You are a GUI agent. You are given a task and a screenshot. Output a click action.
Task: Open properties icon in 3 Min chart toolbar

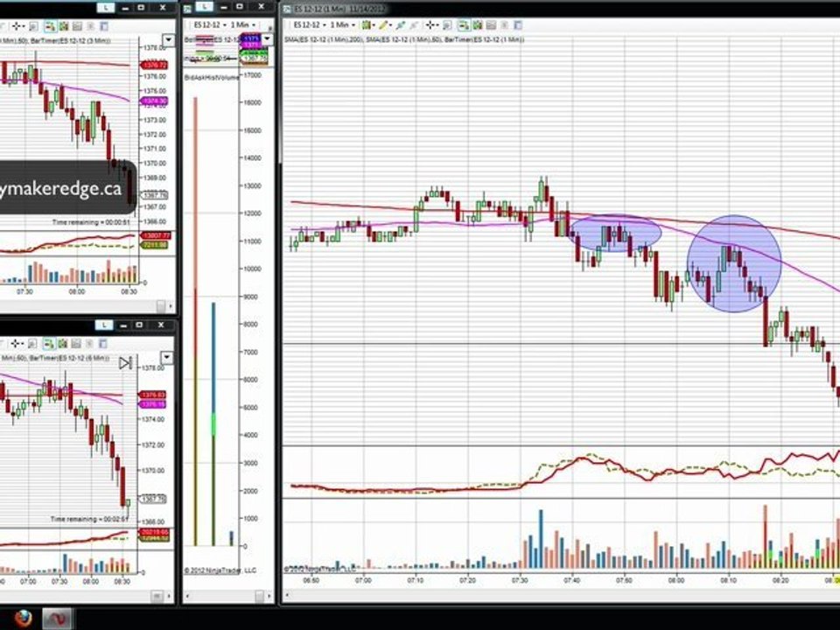point(77,25)
